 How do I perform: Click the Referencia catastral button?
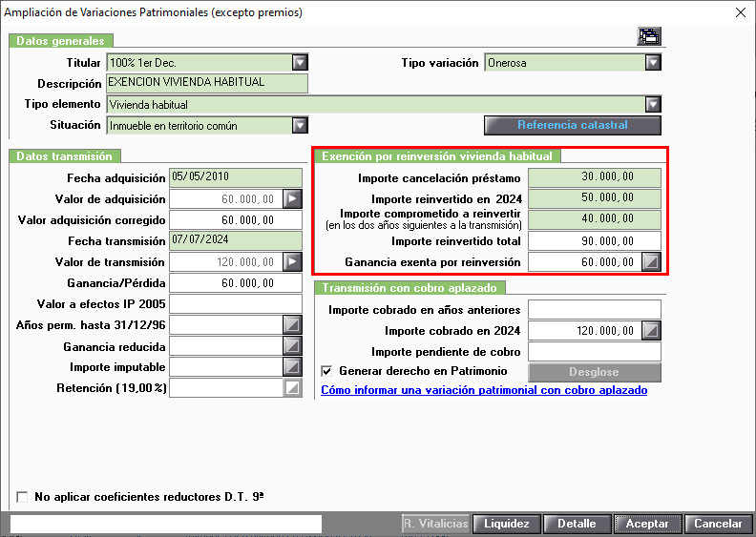[573, 125]
